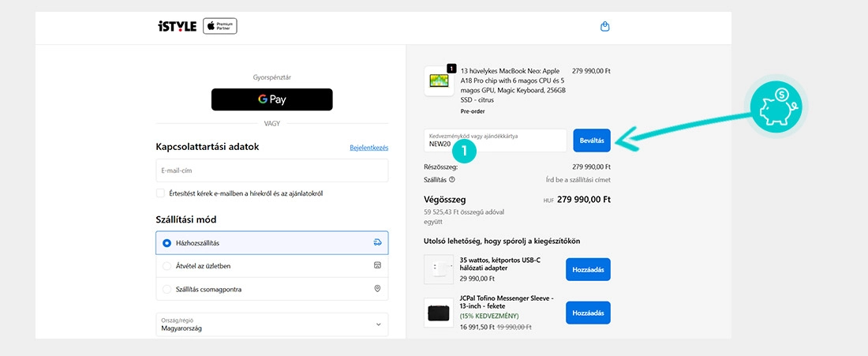Click the iSTYLE logo
This screenshot has width=868, height=356.
[x=177, y=27]
